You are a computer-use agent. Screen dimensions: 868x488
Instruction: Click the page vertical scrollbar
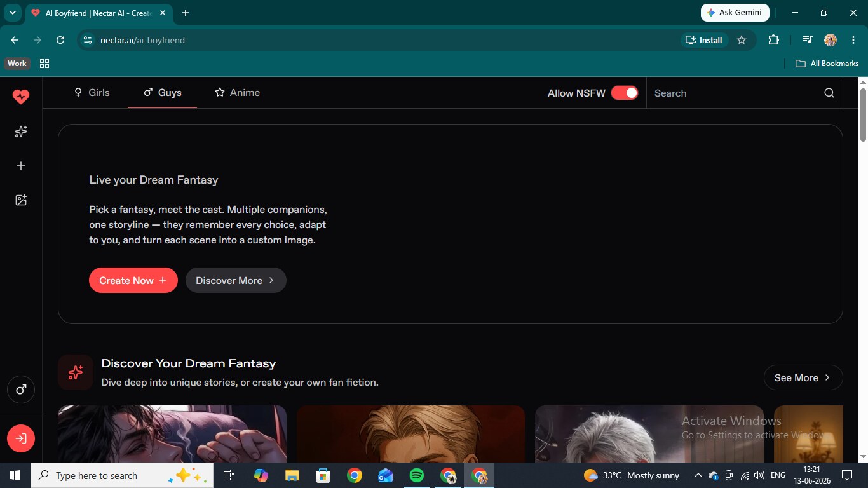[863, 115]
